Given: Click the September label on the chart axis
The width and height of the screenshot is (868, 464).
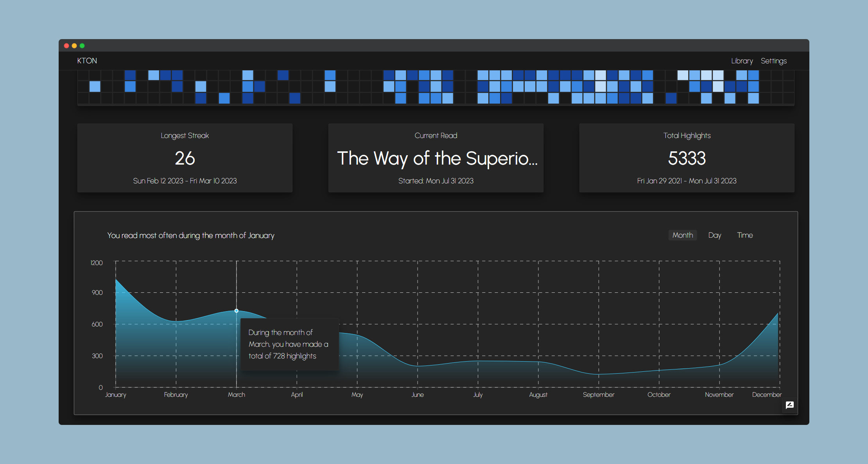Looking at the screenshot, I should 598,394.
